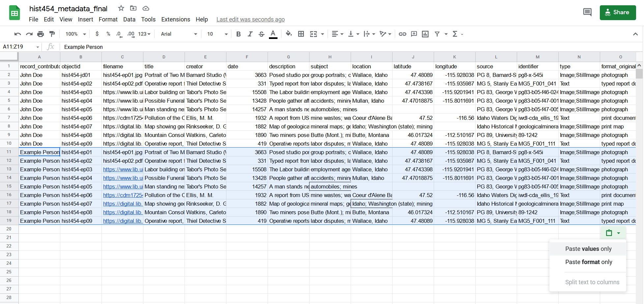Open vertical align dropdown
The image size is (644, 304).
coord(354,34)
